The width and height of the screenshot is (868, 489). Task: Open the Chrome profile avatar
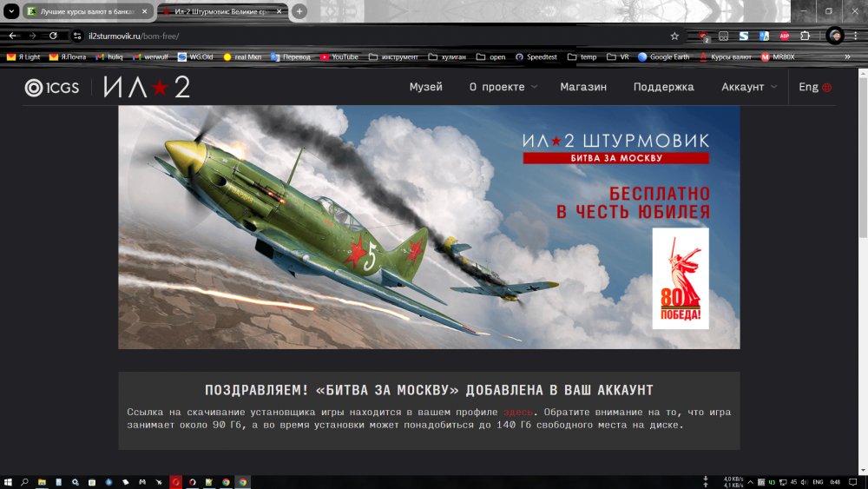(835, 36)
